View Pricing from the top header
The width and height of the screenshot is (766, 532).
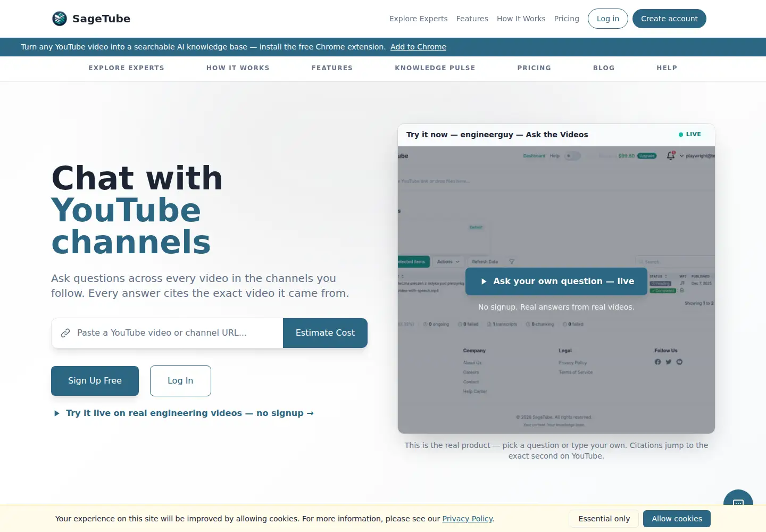point(567,19)
